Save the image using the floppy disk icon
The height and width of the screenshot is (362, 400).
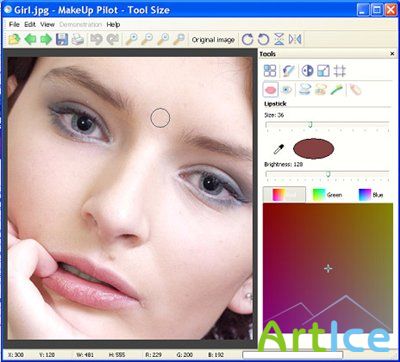62,40
